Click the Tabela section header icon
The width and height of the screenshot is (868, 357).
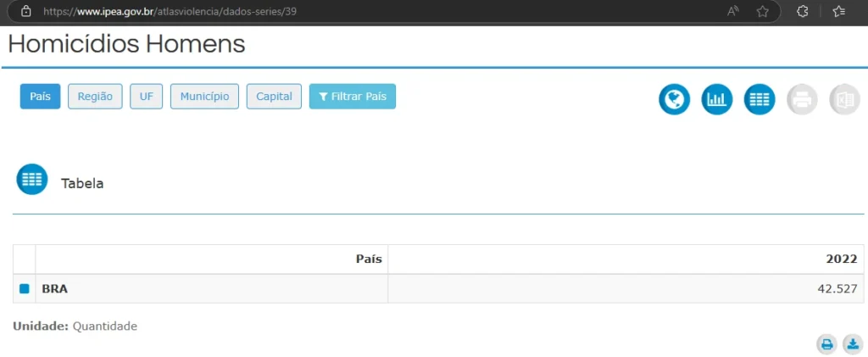(x=32, y=180)
